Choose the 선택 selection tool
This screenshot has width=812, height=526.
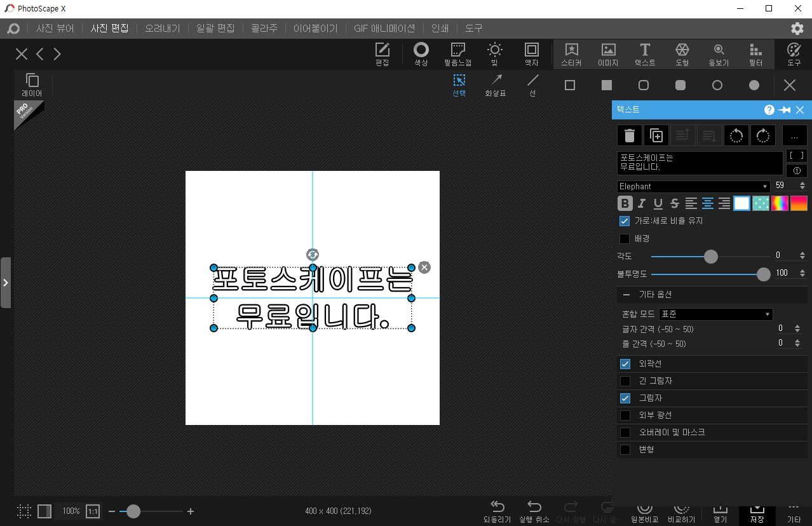click(x=459, y=84)
